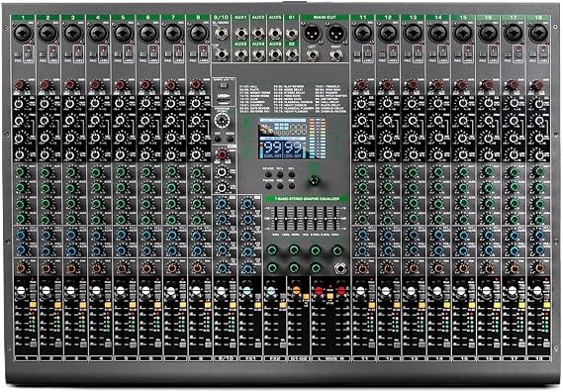Image resolution: width=563 pixels, height=392 pixels.
Task: Click the FX2 label at the bottom
Action: (x=275, y=358)
